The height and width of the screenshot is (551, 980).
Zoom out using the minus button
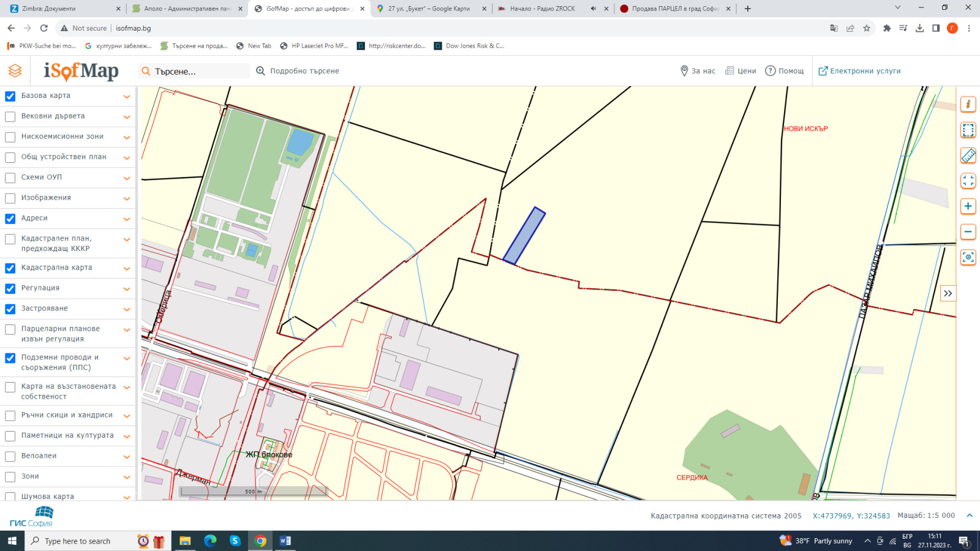tap(968, 232)
